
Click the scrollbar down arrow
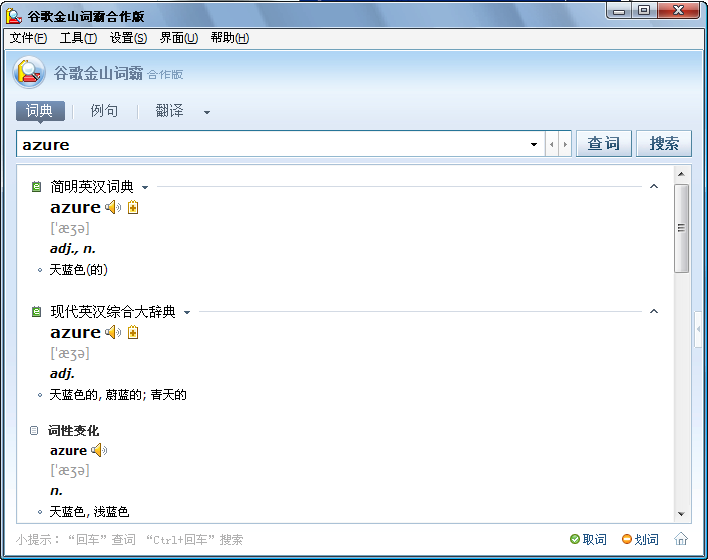tap(681, 514)
